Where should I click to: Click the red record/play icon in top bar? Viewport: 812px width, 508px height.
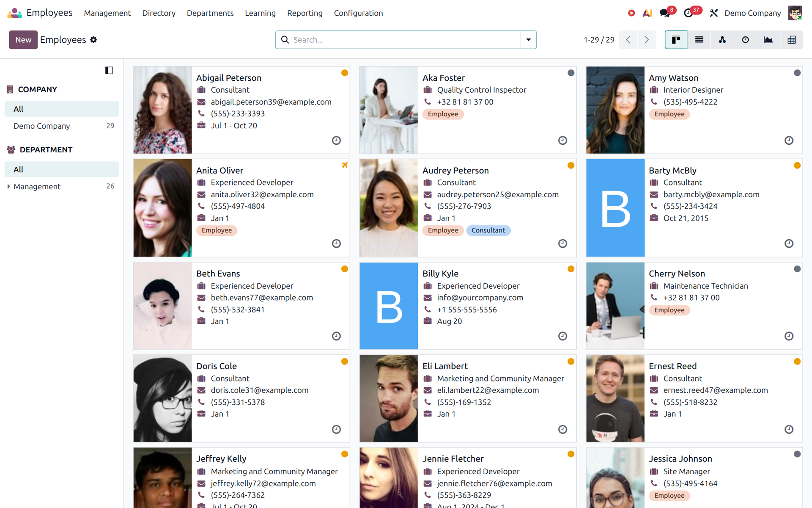point(631,13)
